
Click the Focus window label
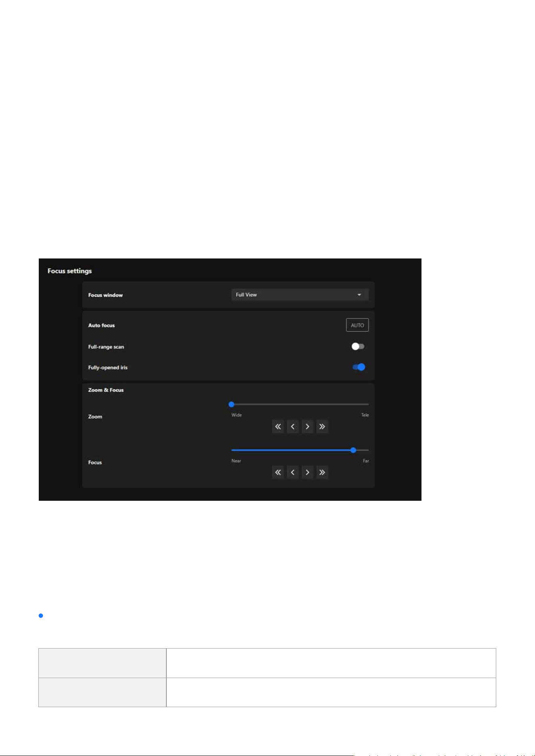coord(105,295)
